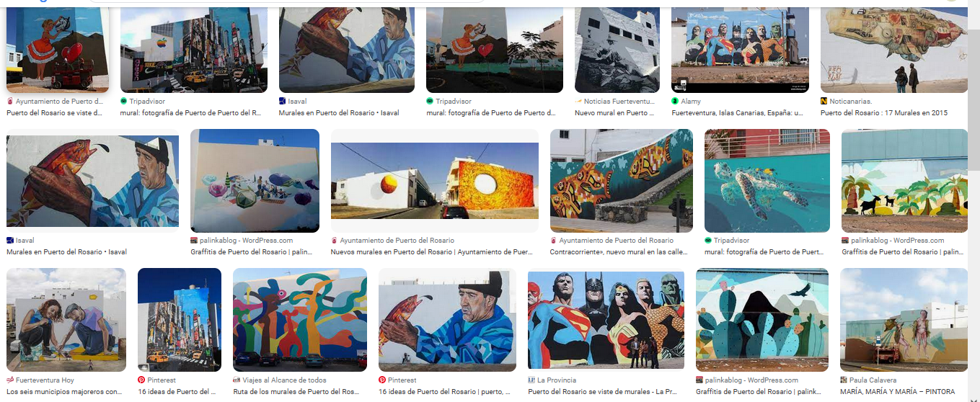This screenshot has height=402, width=980.
Task: Click the Paula Calavera source icon
Action: tap(844, 380)
